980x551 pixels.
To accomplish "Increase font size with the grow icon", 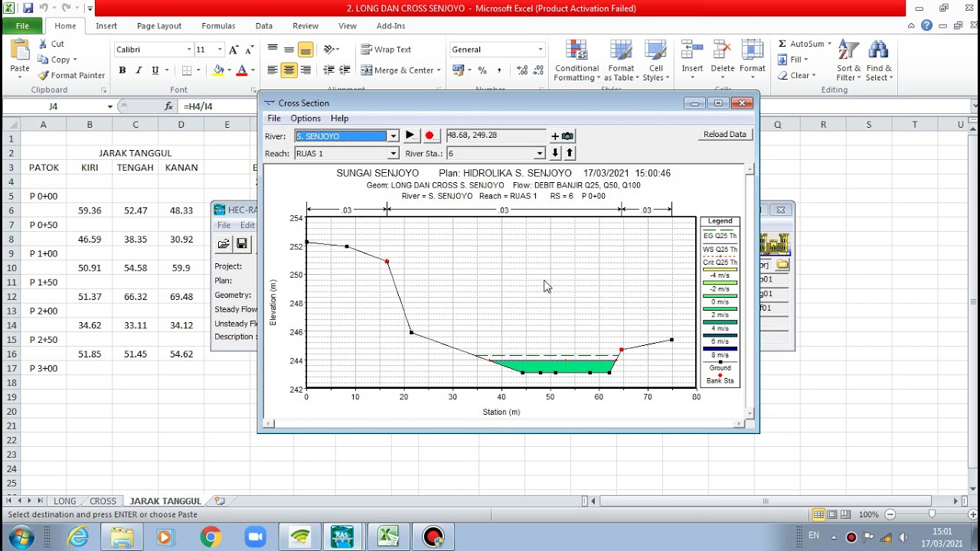I will coord(234,50).
